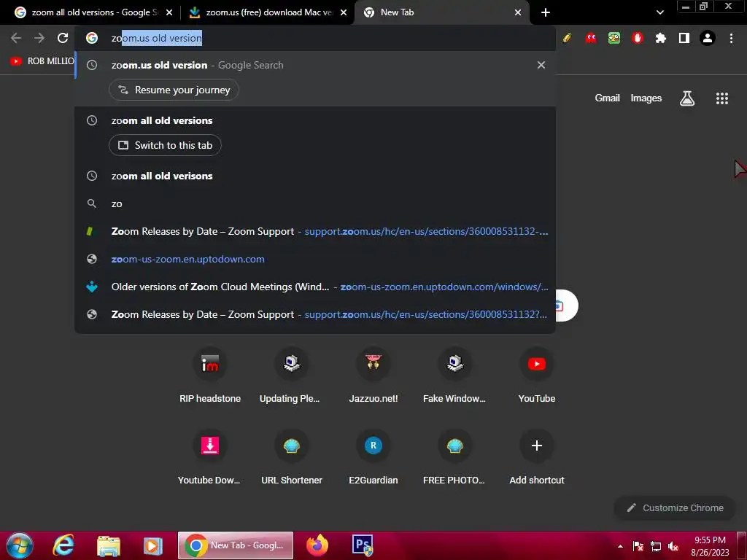Click Resume your journey chip
The image size is (747, 560).
point(174,90)
